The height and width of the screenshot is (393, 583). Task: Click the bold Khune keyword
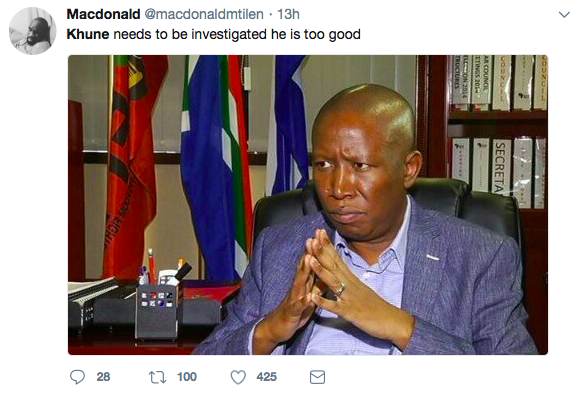pos(88,34)
